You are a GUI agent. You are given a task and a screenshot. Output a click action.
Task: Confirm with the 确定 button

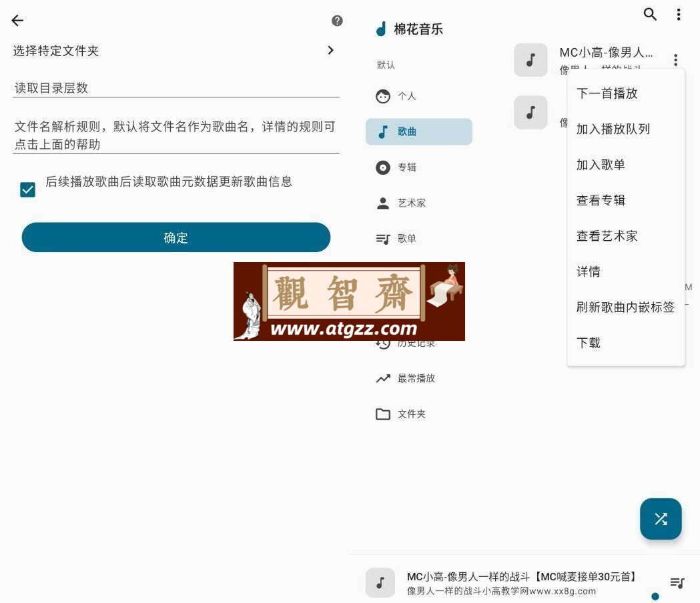[176, 237]
